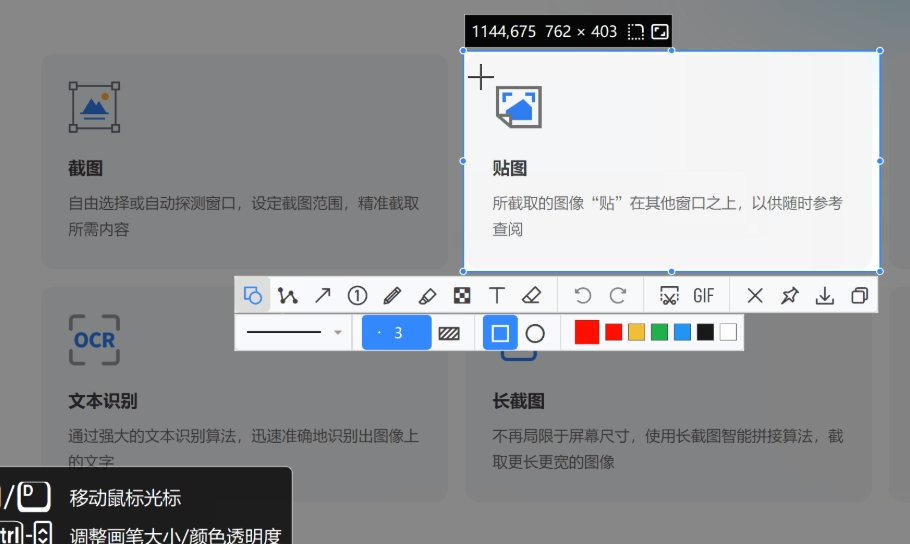Select the text tool
Image resolution: width=910 pixels, height=544 pixels.
[496, 295]
